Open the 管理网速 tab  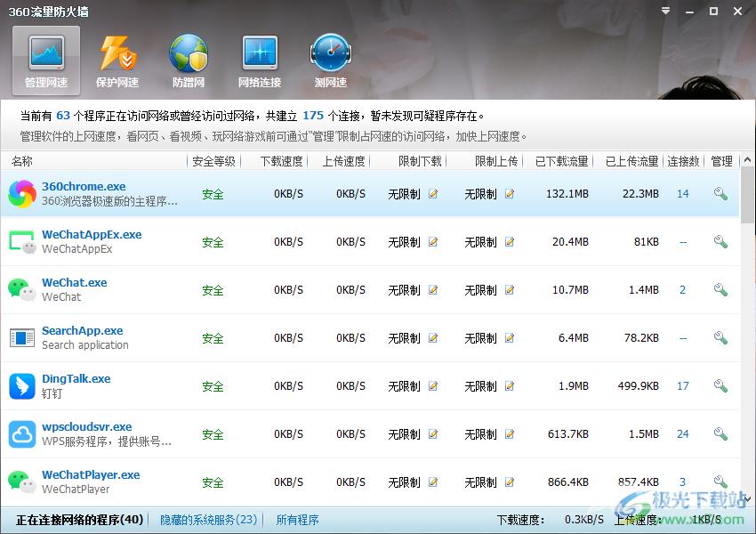(46, 61)
